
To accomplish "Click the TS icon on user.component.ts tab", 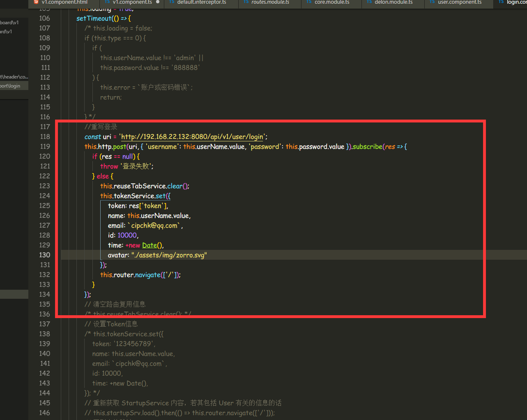I will 433,2.
